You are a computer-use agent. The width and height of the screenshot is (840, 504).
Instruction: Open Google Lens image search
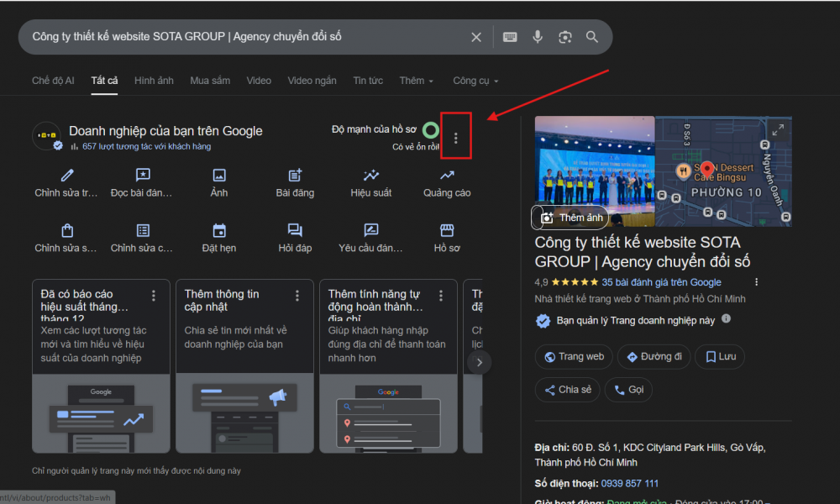click(x=565, y=37)
